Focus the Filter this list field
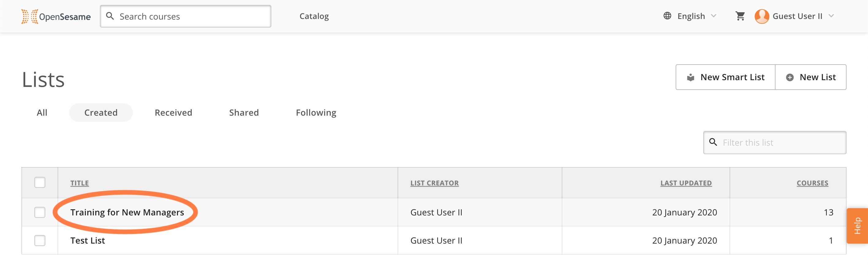The image size is (868, 276). pyautogui.click(x=774, y=142)
